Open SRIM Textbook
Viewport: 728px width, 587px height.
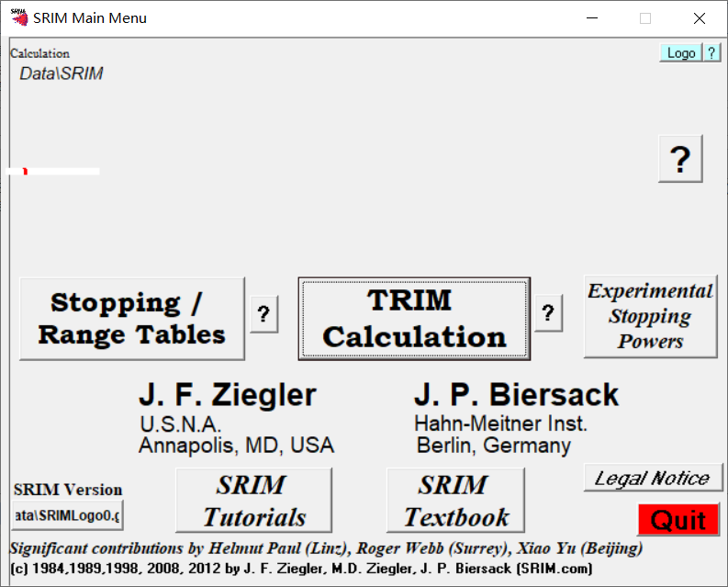(x=455, y=500)
